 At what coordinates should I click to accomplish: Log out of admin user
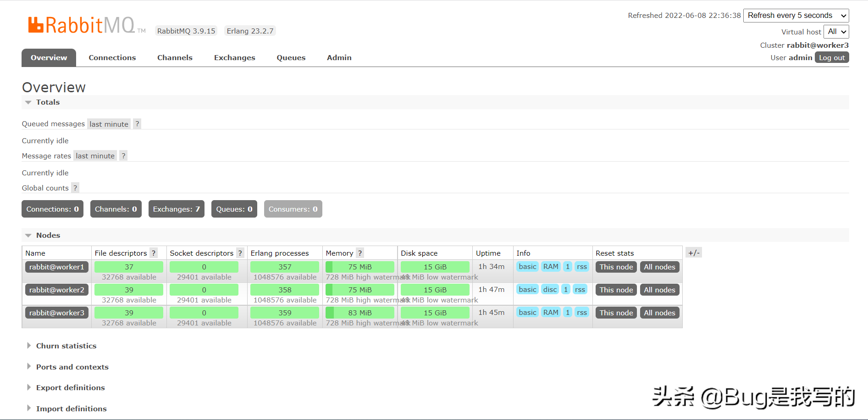click(x=832, y=57)
